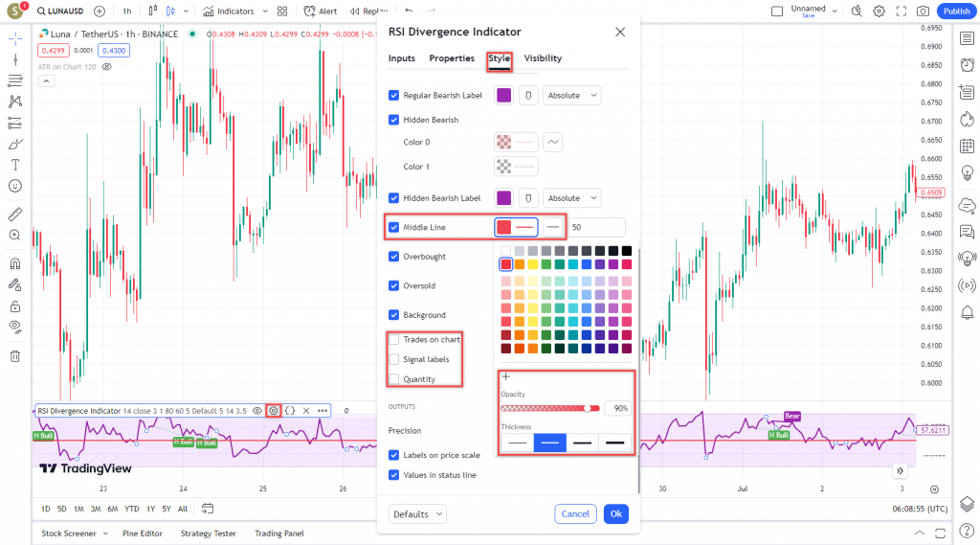Viewport: 980px width, 545px height.
Task: Open the calendar panel icon
Action: pyautogui.click(x=967, y=146)
